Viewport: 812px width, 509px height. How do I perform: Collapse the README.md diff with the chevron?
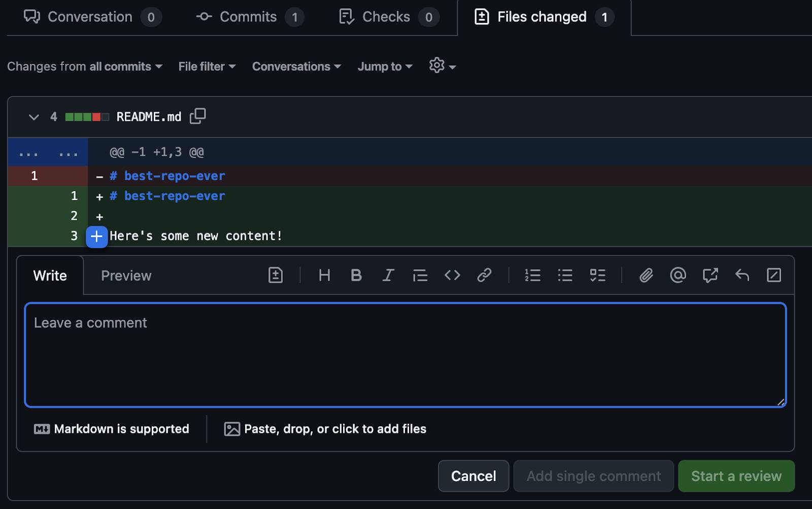point(33,117)
